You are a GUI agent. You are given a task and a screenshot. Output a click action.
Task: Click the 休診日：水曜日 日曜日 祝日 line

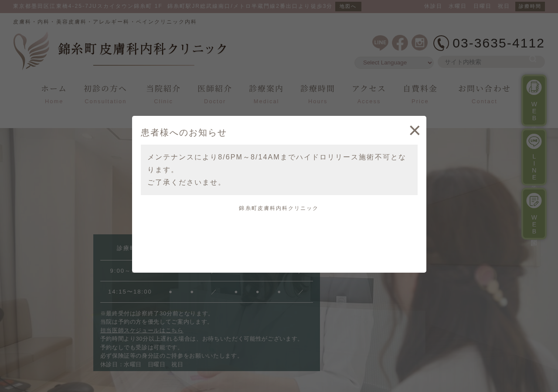142,365
